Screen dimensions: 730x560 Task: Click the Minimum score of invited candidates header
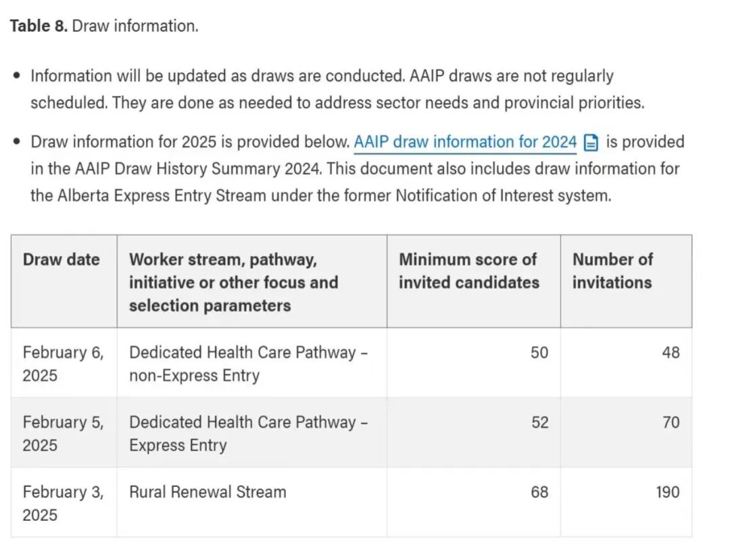coord(468,271)
